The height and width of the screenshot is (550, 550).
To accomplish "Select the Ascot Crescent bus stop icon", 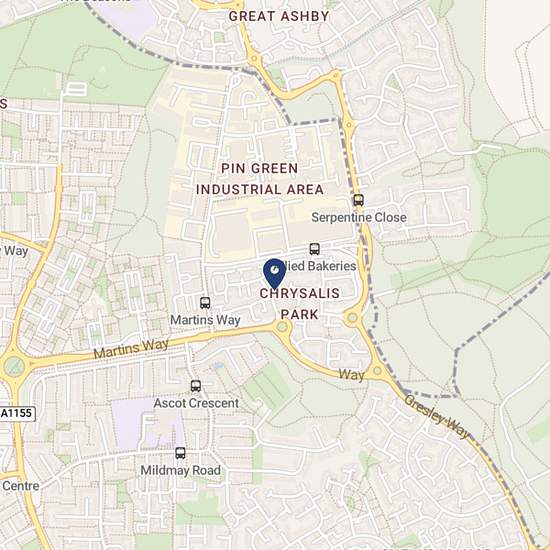I will tap(196, 386).
